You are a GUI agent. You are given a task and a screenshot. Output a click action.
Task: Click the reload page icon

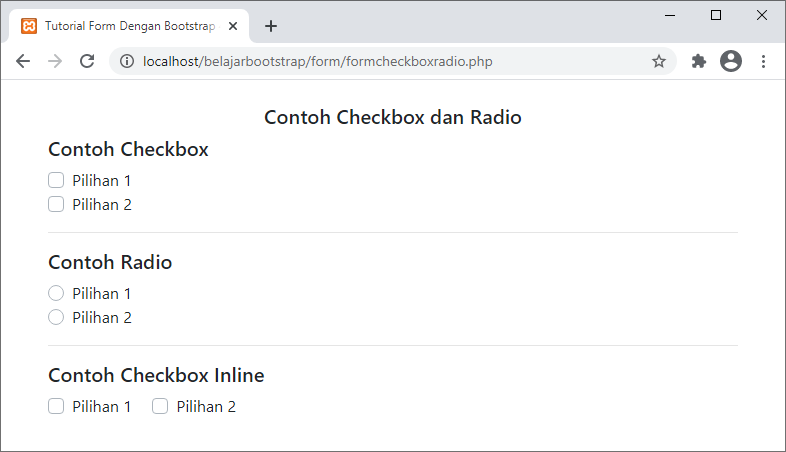[87, 61]
